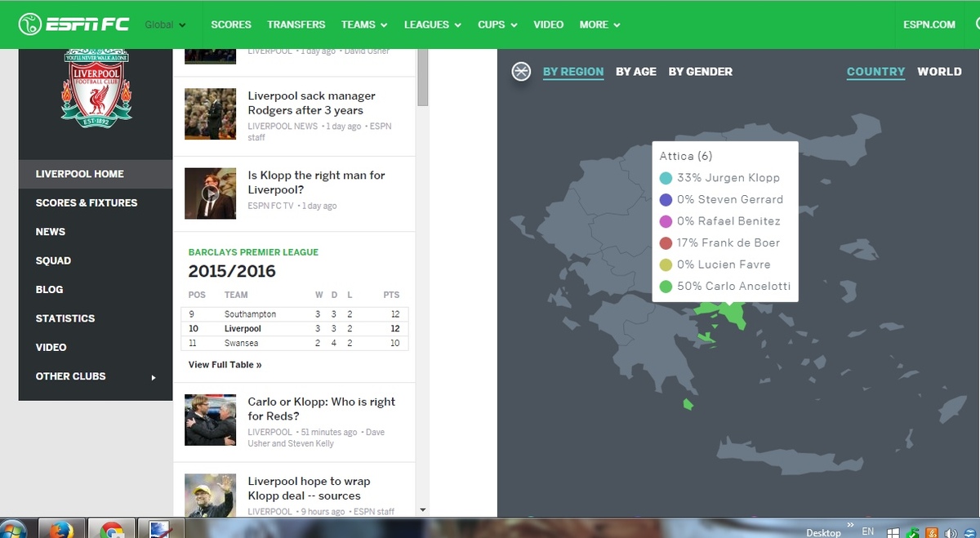Expand the Cups menu
980x538 pixels.
coord(497,24)
